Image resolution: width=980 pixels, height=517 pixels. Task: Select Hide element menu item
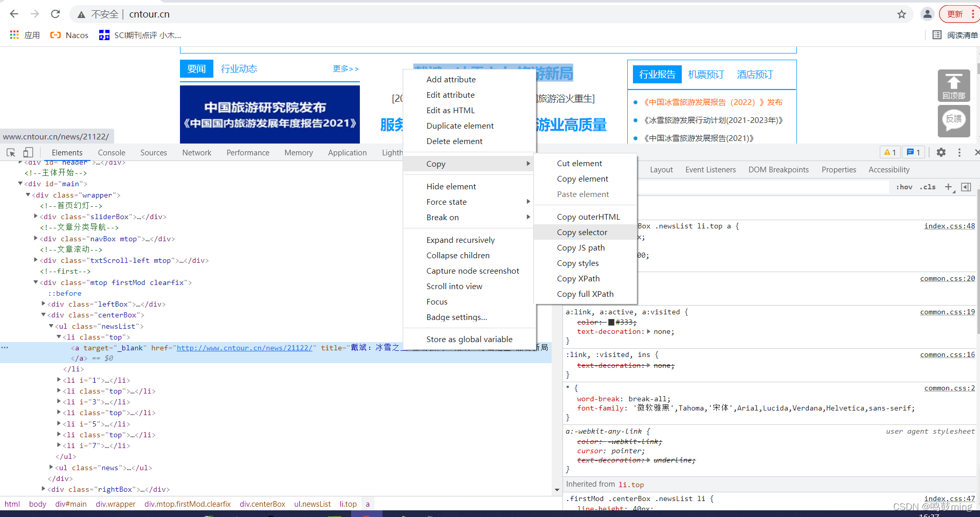470,187
